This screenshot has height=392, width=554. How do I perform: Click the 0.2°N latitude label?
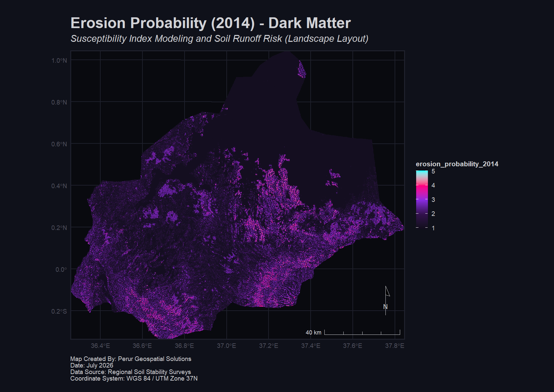coord(59,228)
